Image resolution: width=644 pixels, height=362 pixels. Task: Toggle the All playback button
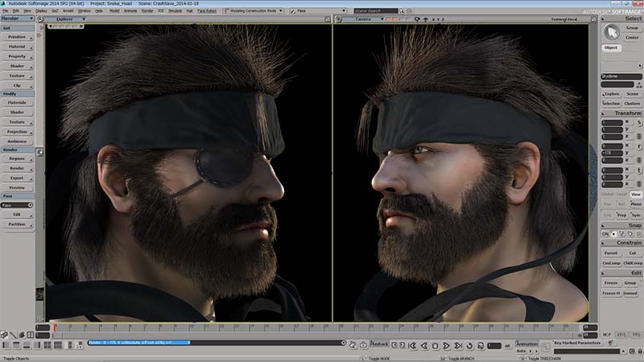(507, 346)
